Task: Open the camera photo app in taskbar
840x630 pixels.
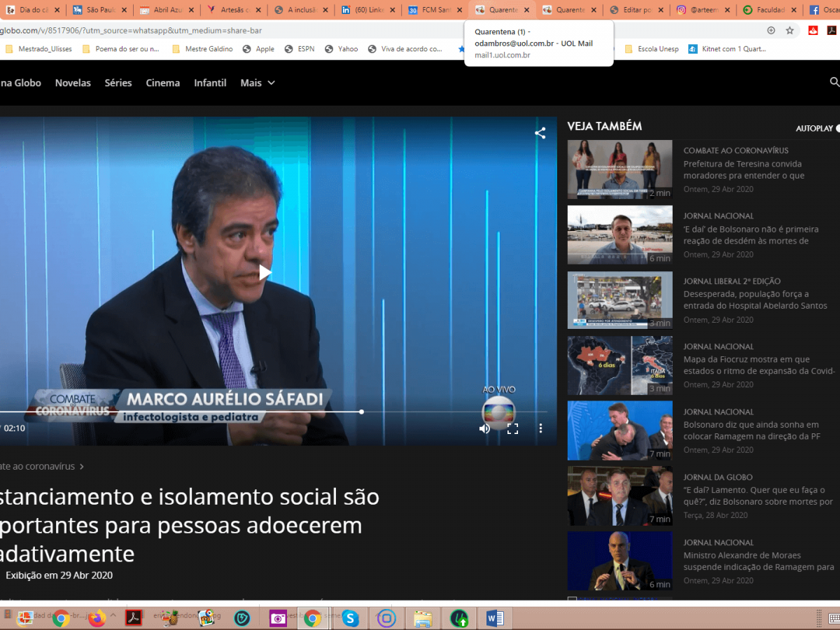Action: [278, 618]
